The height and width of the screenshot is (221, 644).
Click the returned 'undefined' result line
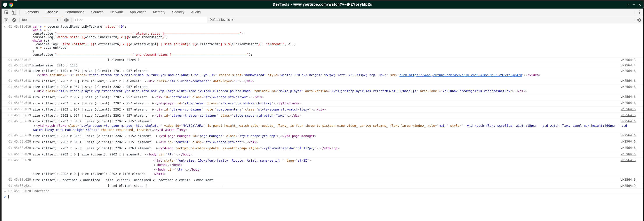click(41, 191)
